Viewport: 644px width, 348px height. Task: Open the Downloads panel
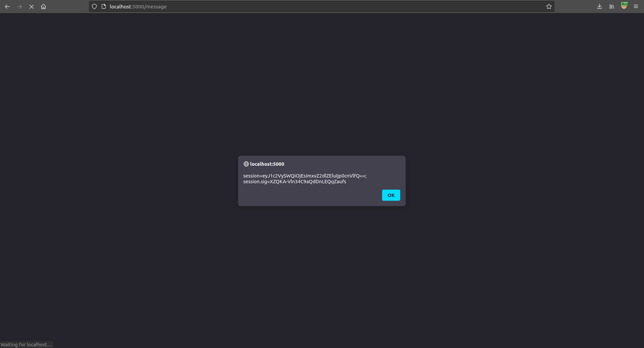point(599,7)
